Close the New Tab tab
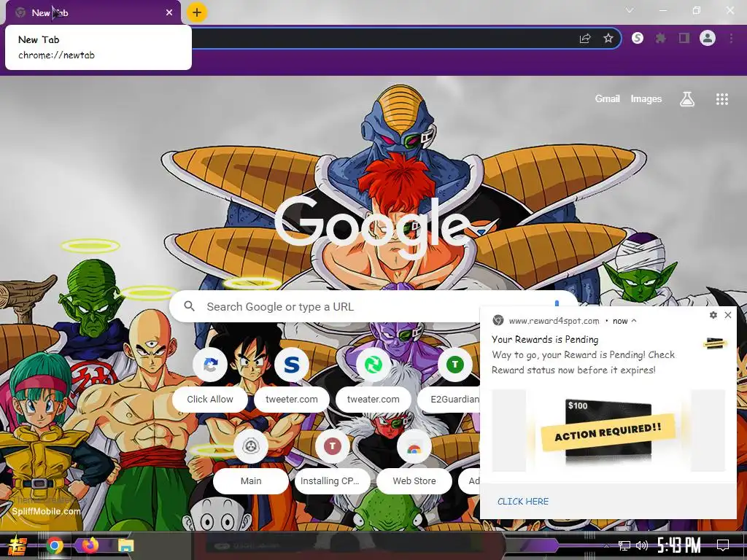747x560 pixels. tap(169, 12)
